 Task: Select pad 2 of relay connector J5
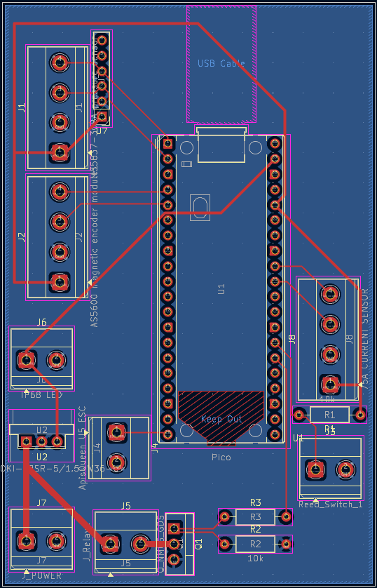[141, 544]
